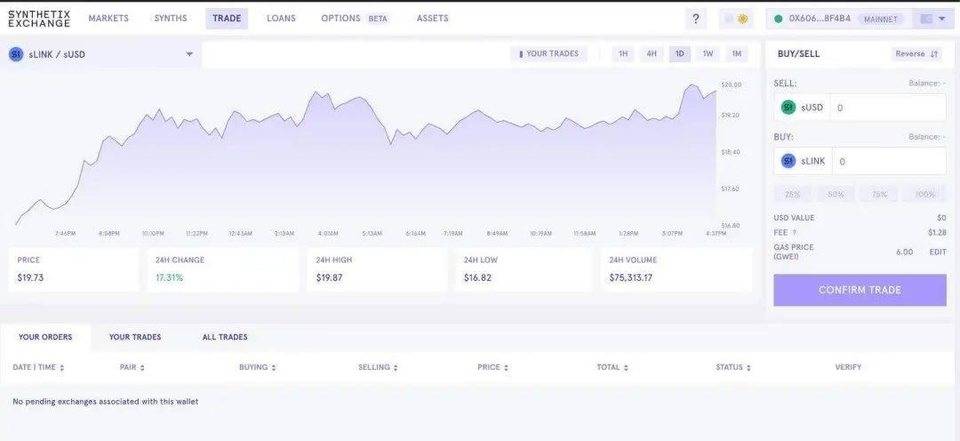This screenshot has width=960, height=441.
Task: Sort the Pair column arrows
Action: point(142,368)
